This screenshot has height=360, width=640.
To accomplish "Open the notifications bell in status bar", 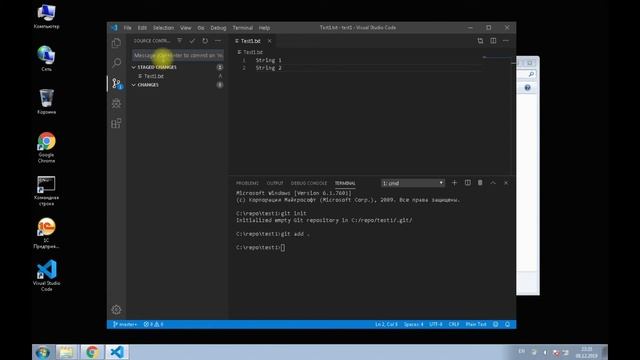I will (507, 324).
